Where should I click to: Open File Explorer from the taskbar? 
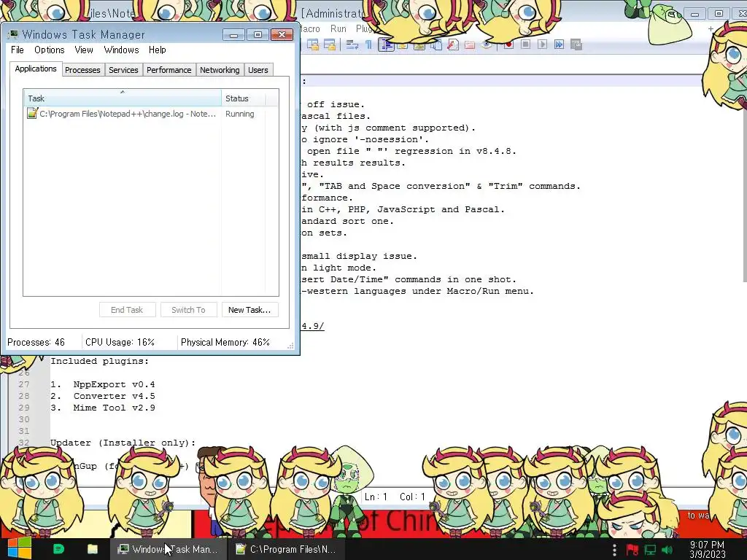93,549
